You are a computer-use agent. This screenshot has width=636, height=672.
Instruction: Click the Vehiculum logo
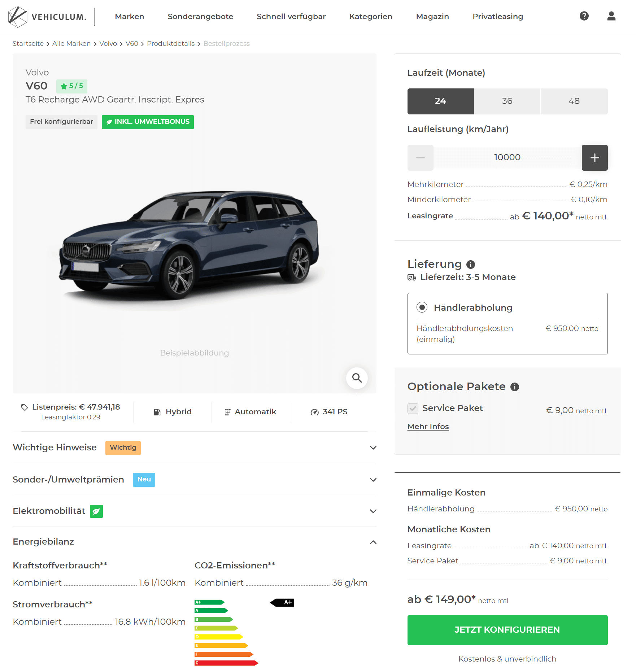click(47, 17)
